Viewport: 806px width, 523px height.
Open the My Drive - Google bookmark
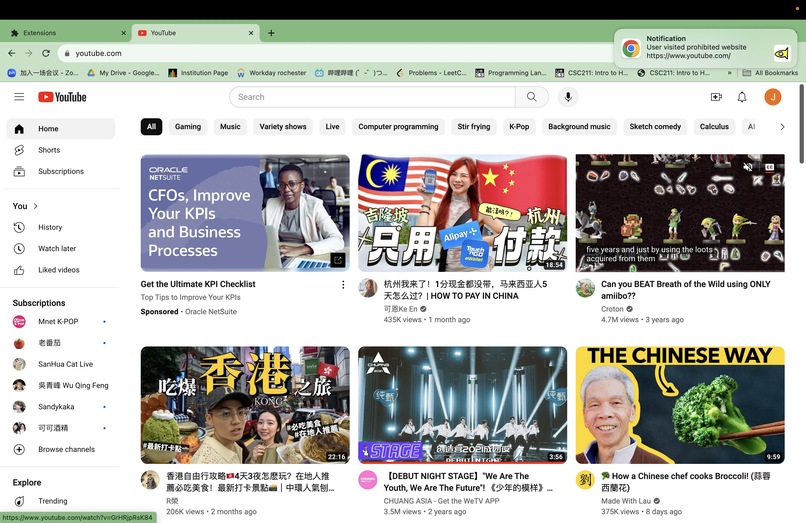click(x=123, y=73)
